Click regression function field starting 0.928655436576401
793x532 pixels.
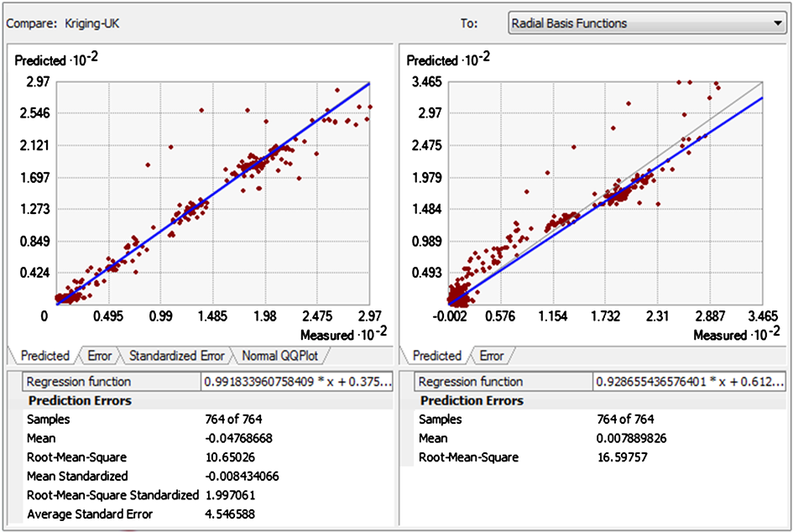click(689, 382)
